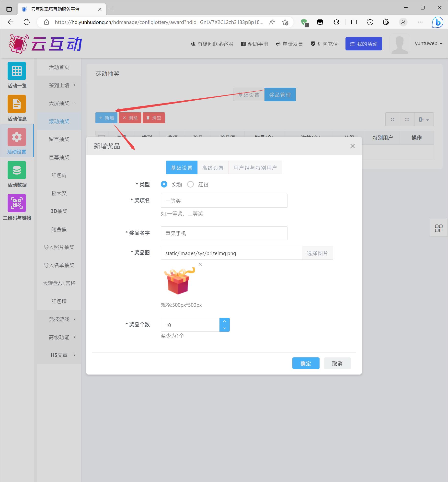Viewport: 448px width, 482px height.
Task: Open the 活动信息 document icon
Action: [17, 104]
